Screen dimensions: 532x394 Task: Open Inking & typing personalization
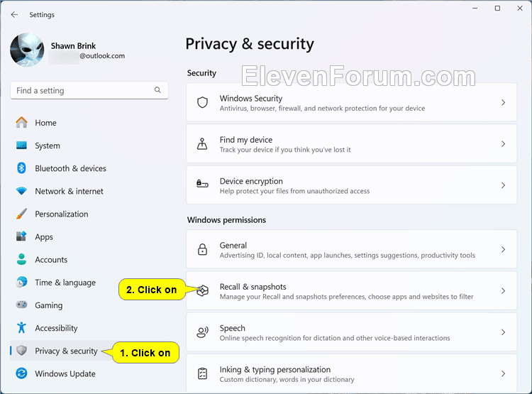(352, 373)
